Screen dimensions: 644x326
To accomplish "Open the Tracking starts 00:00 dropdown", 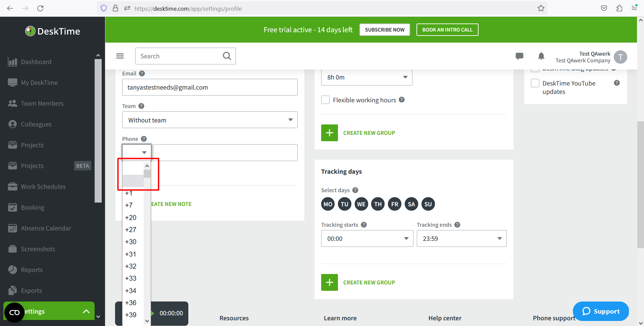I will coord(367,239).
